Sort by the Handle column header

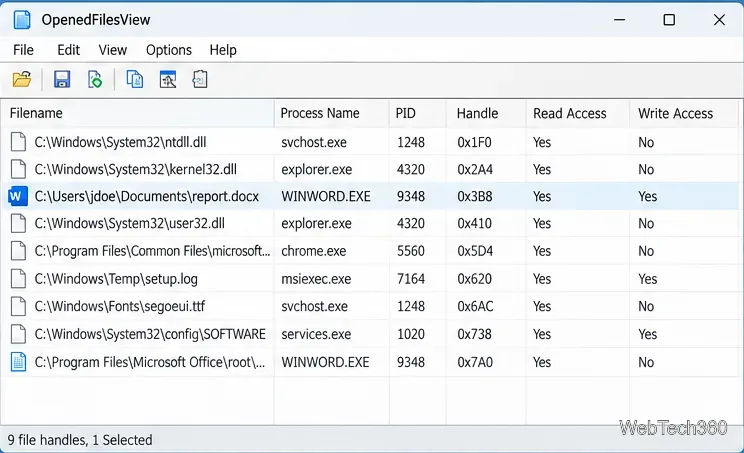(x=486, y=113)
